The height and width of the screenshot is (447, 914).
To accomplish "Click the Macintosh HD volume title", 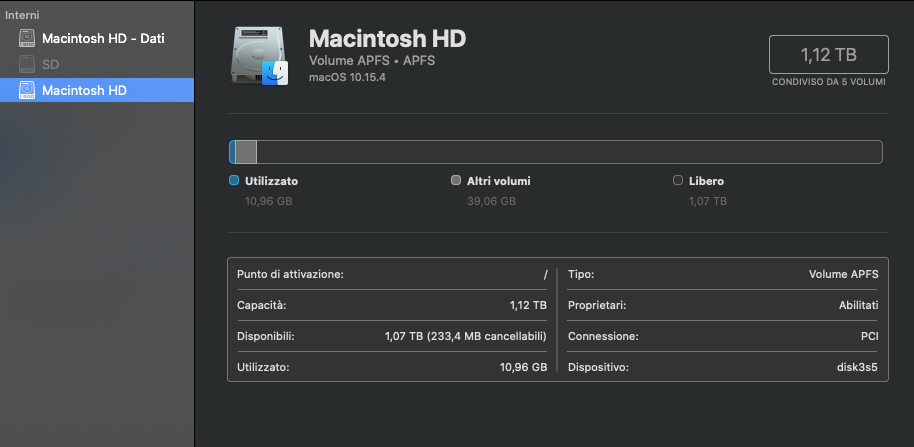I will 387,38.
